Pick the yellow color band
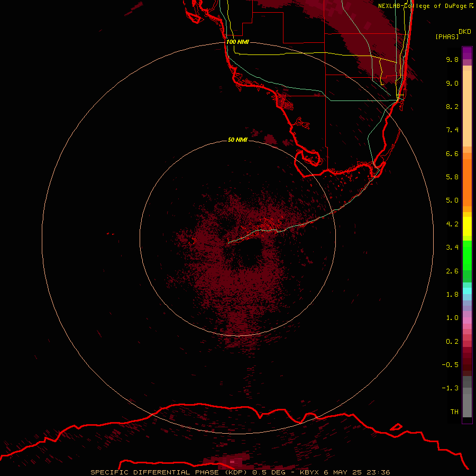Screen dimensions: 476x476 467,226
